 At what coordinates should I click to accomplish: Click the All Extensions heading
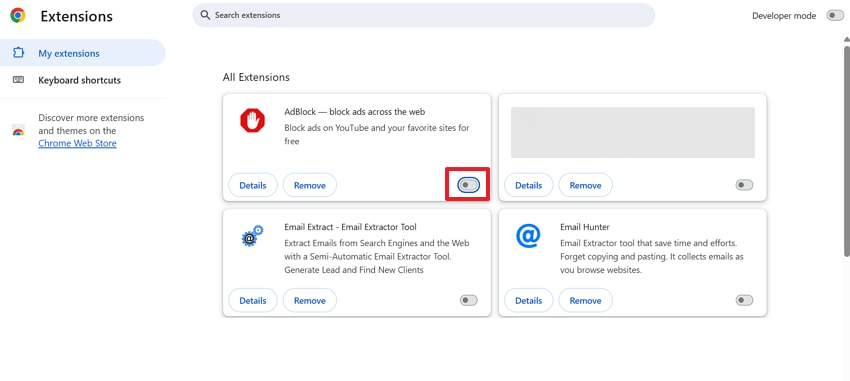pos(256,78)
